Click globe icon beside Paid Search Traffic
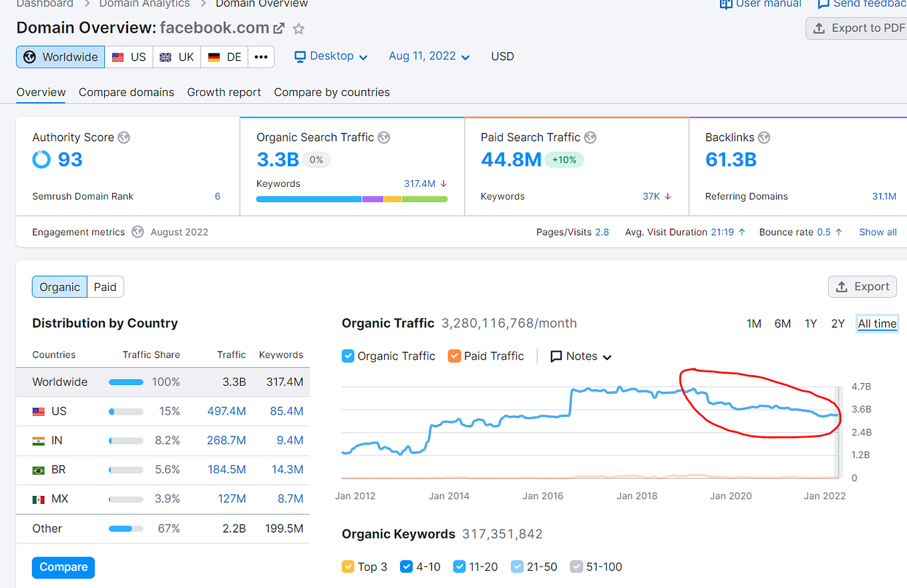Viewport: 907px width, 588px height. 590,137
